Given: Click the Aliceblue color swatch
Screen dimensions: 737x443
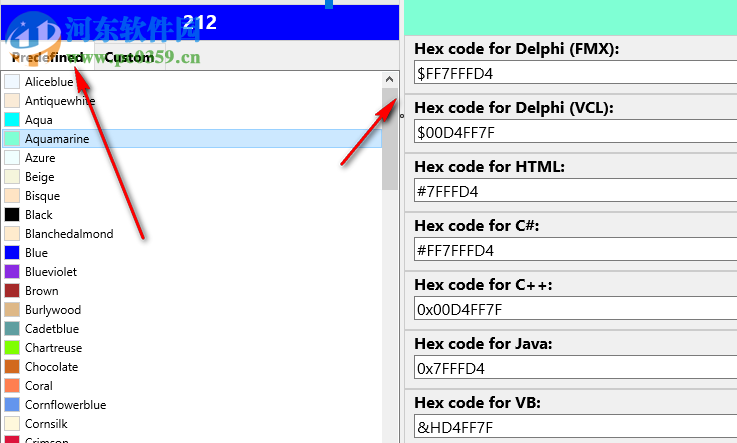Looking at the screenshot, I should (x=12, y=82).
